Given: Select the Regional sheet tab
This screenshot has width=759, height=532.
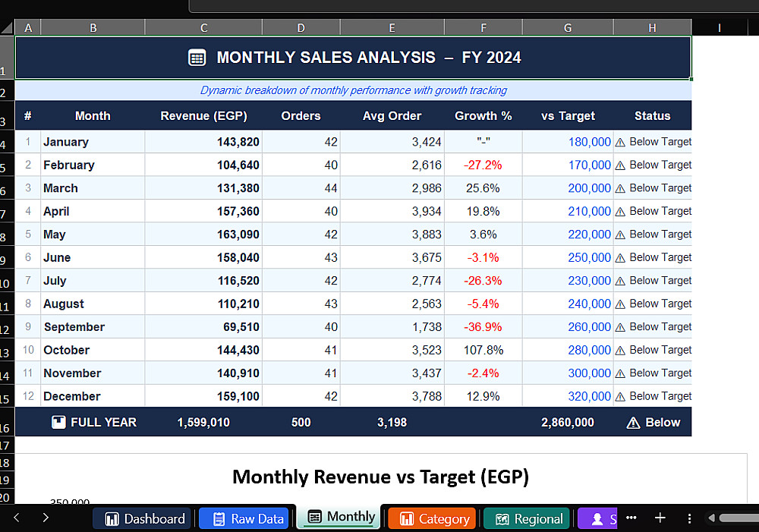Looking at the screenshot, I should click(529, 518).
